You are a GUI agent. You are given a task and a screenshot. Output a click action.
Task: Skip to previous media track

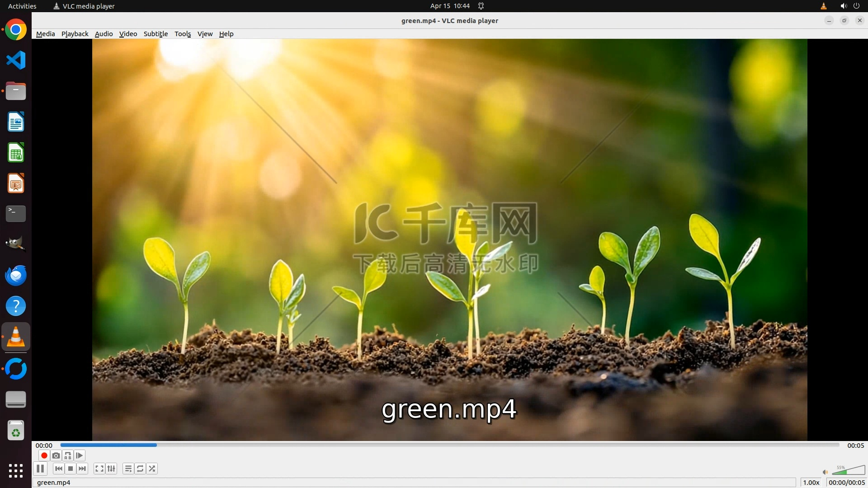(x=58, y=469)
